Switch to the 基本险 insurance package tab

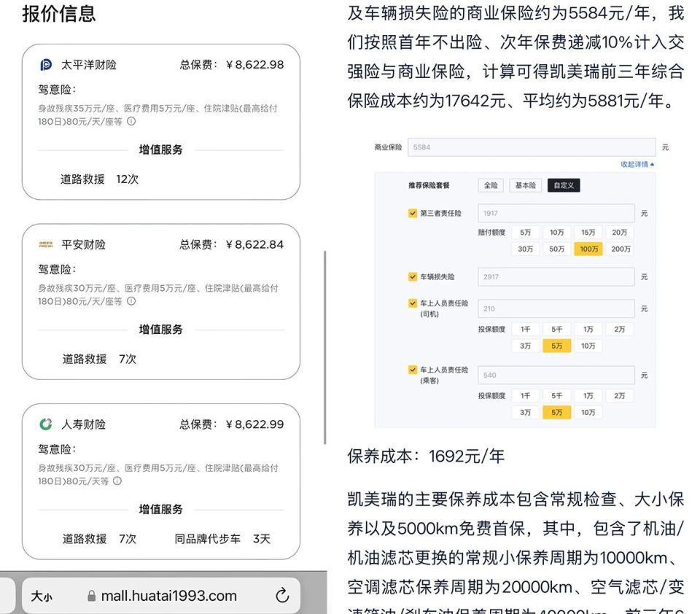pyautogui.click(x=525, y=185)
